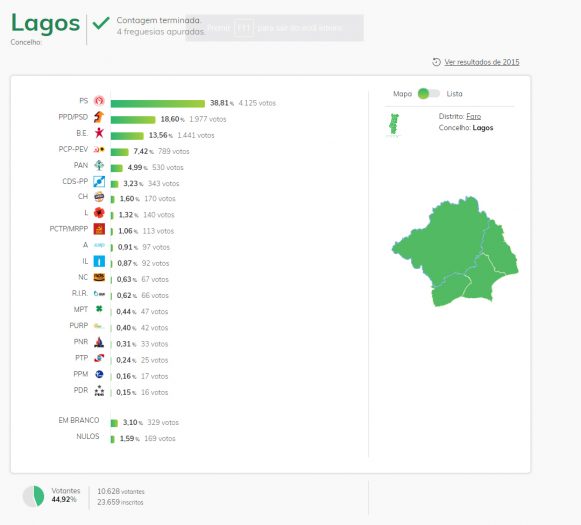Click the green Lagos municipality map
Screen dimensions: 581x525
pyautogui.click(x=455, y=252)
